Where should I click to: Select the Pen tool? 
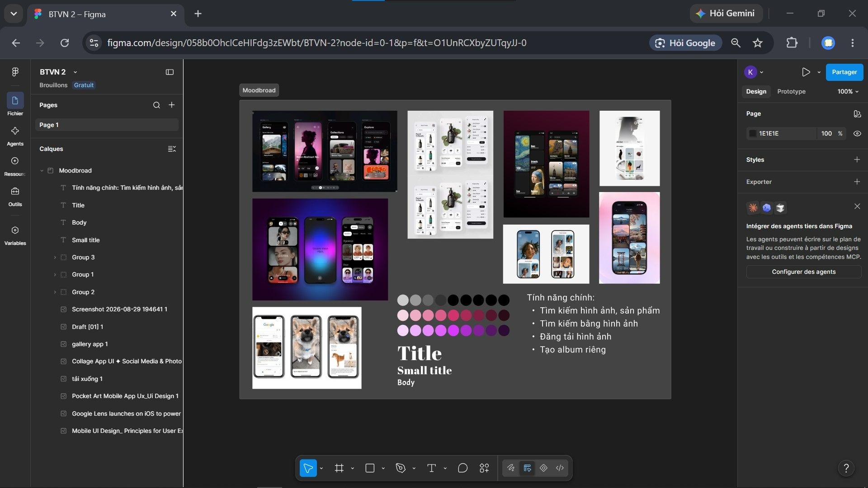[x=401, y=468]
